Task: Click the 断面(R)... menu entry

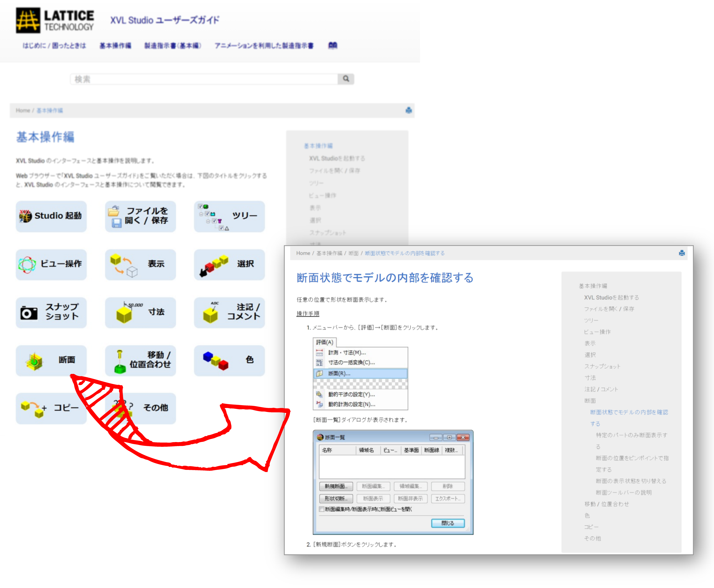Action: 360,373
